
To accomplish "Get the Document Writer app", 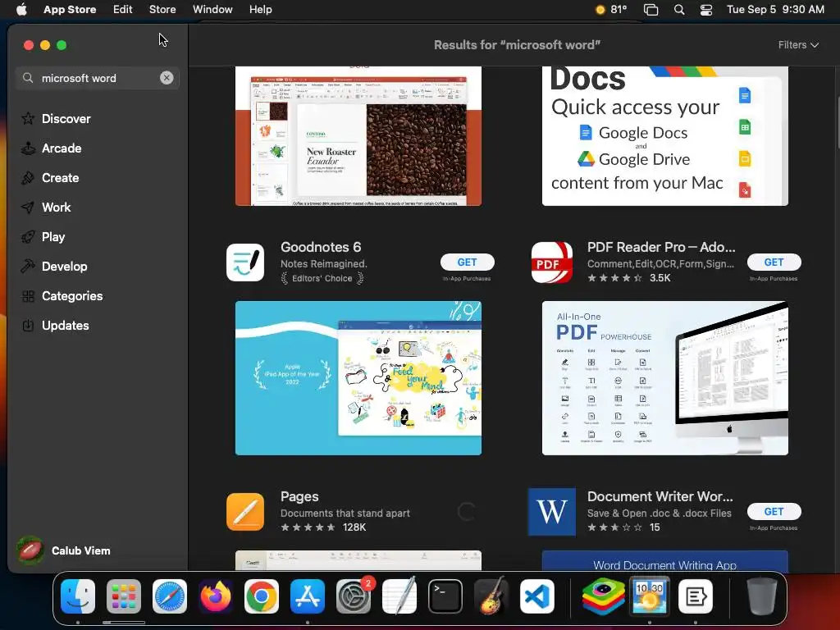I will (x=774, y=512).
